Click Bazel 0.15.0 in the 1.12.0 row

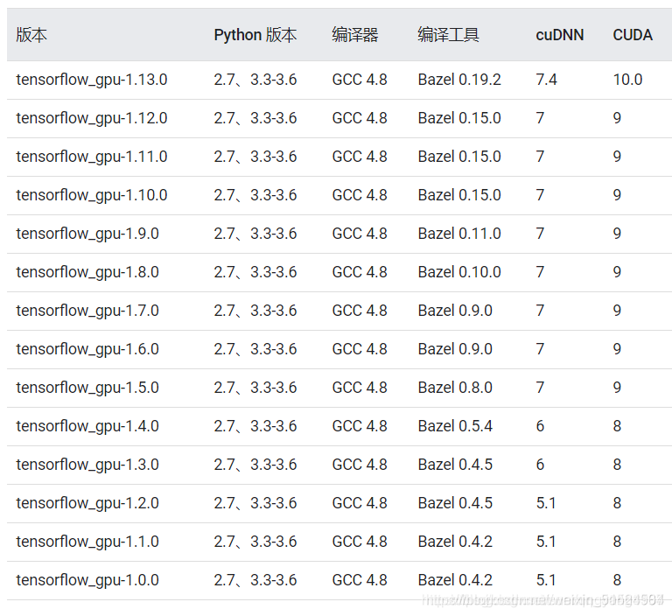coord(459,118)
